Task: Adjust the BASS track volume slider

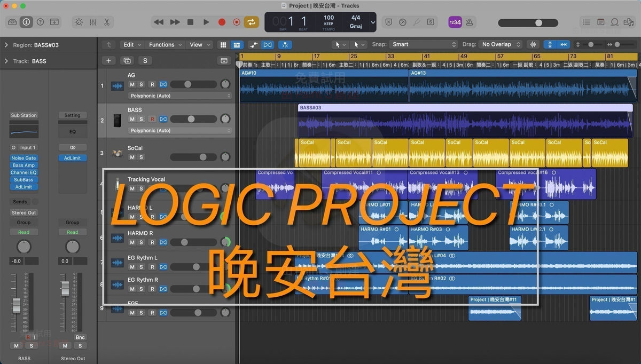Action: tap(193, 119)
